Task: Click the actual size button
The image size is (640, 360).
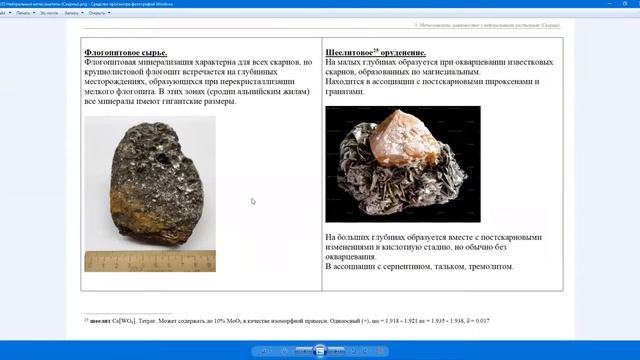Action: pyautogui.click(x=284, y=351)
